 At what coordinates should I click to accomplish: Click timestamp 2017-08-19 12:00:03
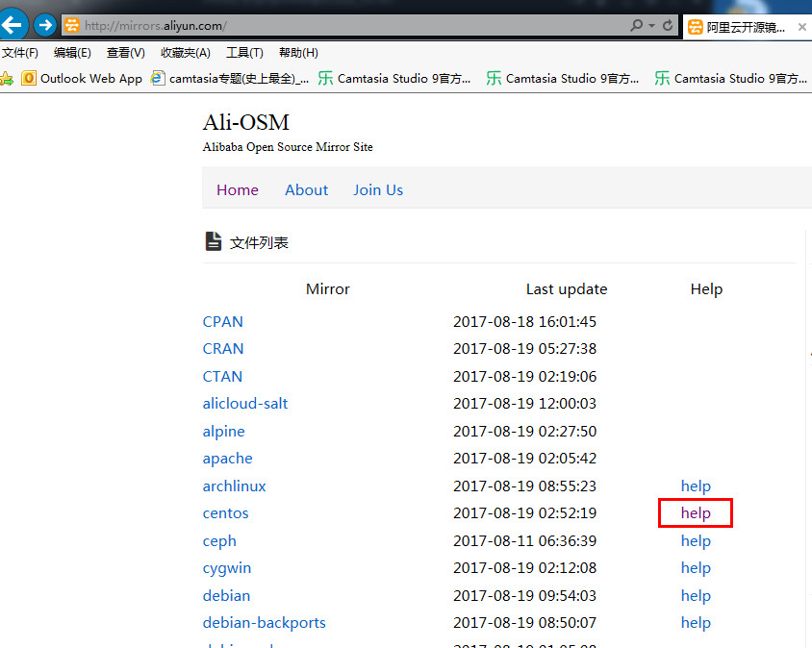[x=524, y=404]
